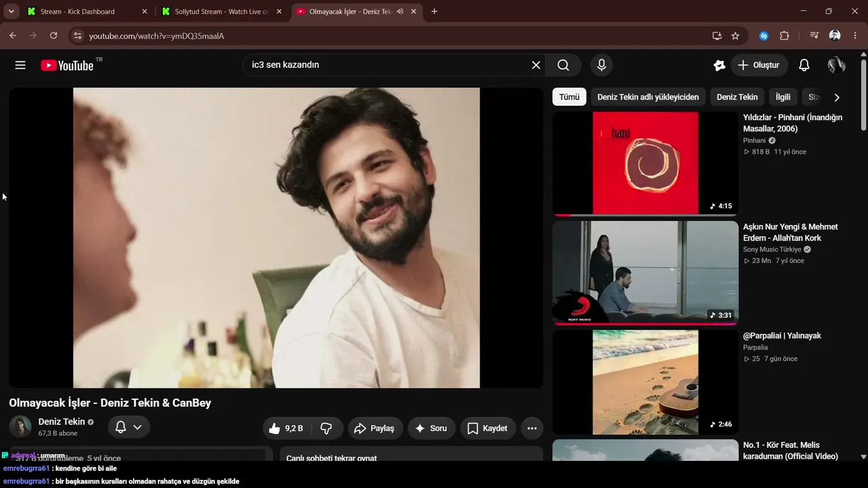This screenshot has height=488, width=868.
Task: Open YouTube notifications bell in header
Action: (804, 65)
